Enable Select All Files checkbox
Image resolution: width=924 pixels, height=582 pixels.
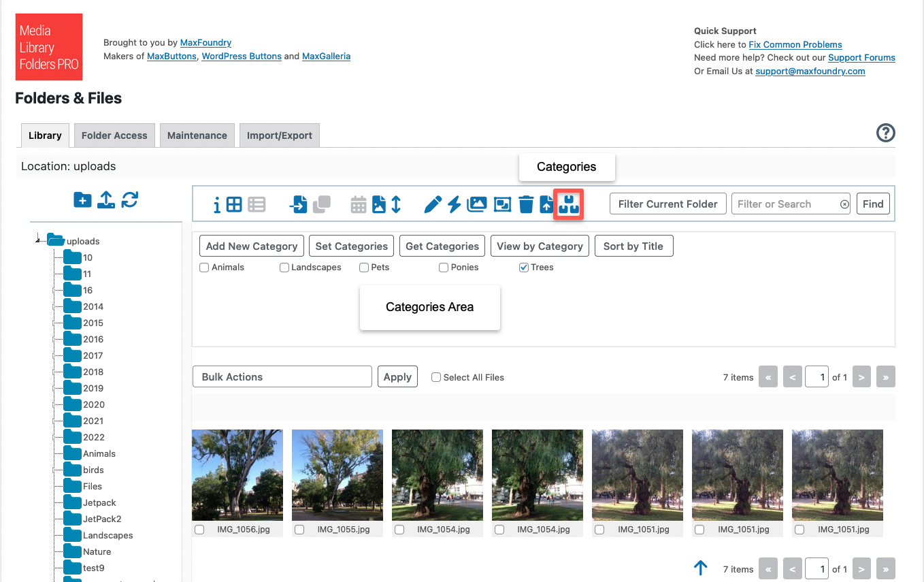tap(435, 376)
